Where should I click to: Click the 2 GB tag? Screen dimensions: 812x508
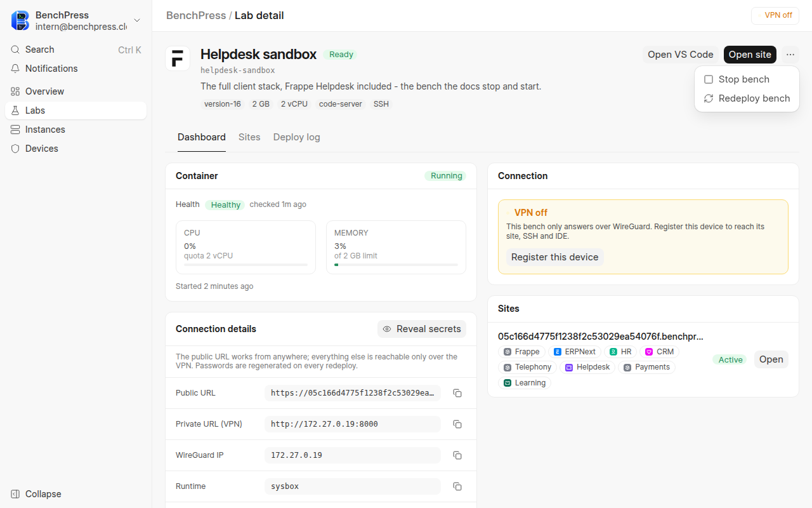coord(261,104)
